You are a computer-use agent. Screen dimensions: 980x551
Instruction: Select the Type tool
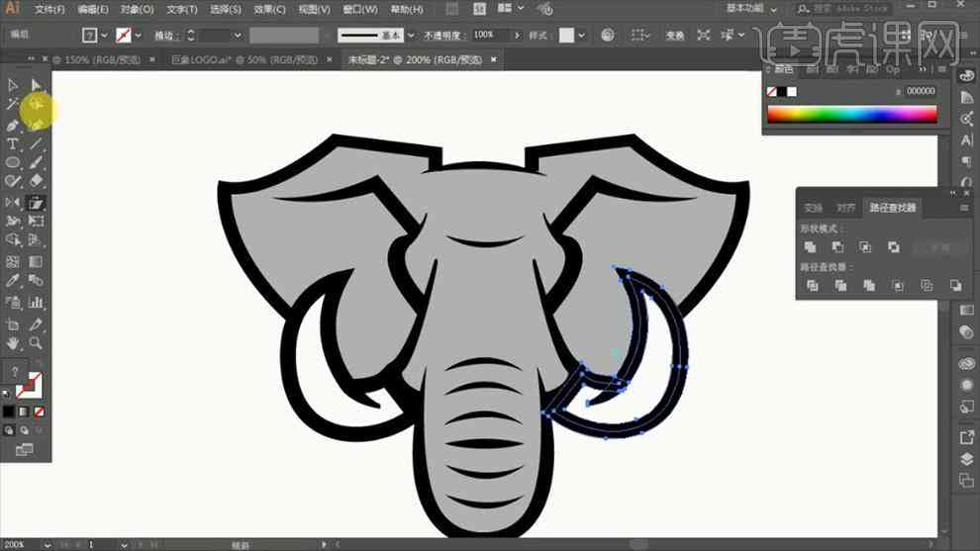click(13, 144)
